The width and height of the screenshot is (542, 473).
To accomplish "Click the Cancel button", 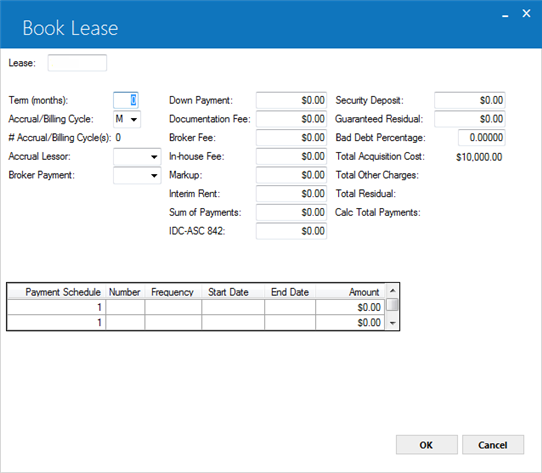I will (x=493, y=445).
